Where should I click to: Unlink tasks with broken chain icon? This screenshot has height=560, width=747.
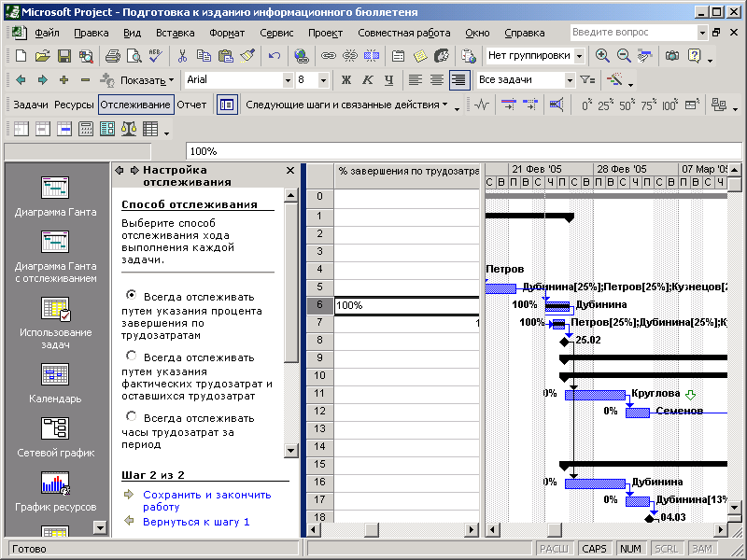pyautogui.click(x=349, y=56)
